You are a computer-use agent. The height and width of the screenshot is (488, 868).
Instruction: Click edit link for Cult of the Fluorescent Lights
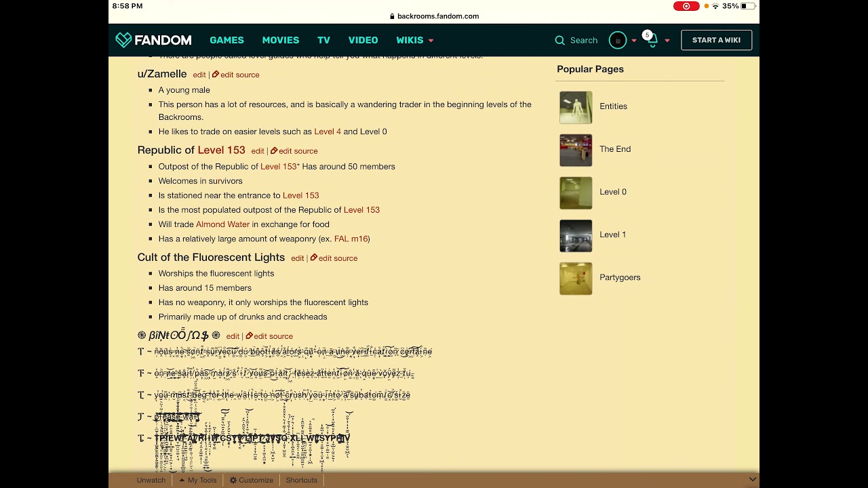click(x=298, y=258)
